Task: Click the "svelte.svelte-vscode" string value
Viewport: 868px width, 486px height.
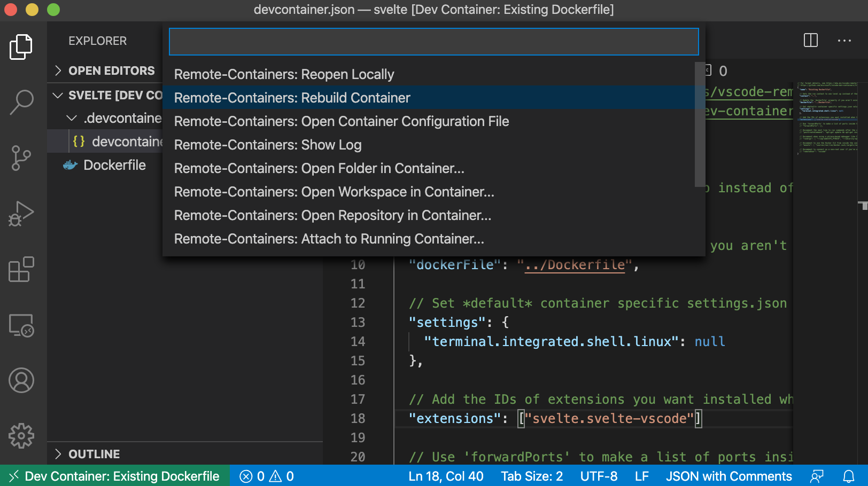Action: coord(609,419)
